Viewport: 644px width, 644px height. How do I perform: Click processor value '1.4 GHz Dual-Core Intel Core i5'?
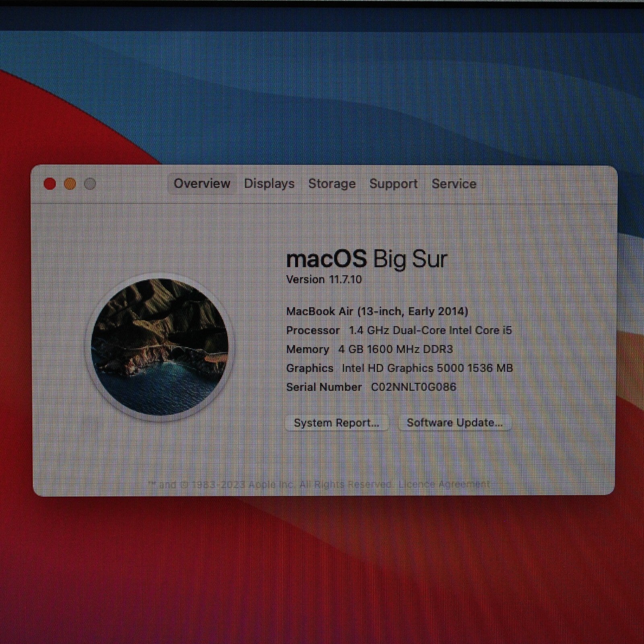coord(430,330)
